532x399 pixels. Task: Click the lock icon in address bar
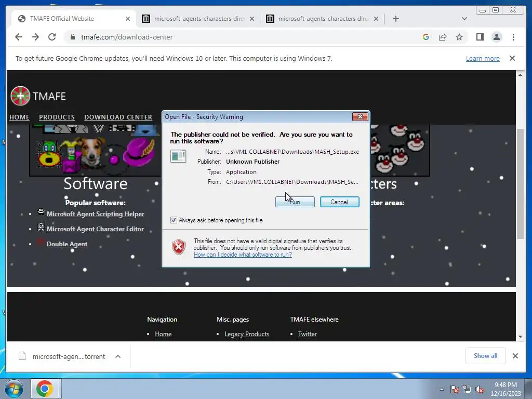click(x=72, y=37)
